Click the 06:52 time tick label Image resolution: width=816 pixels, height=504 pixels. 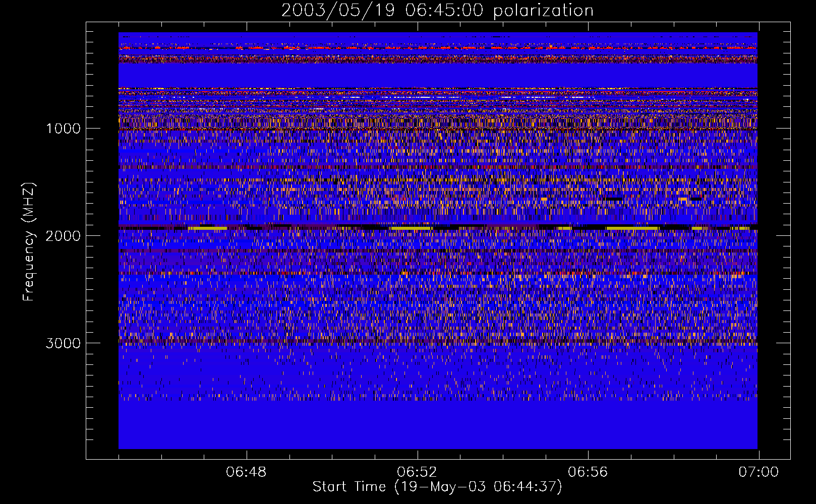[x=417, y=472]
